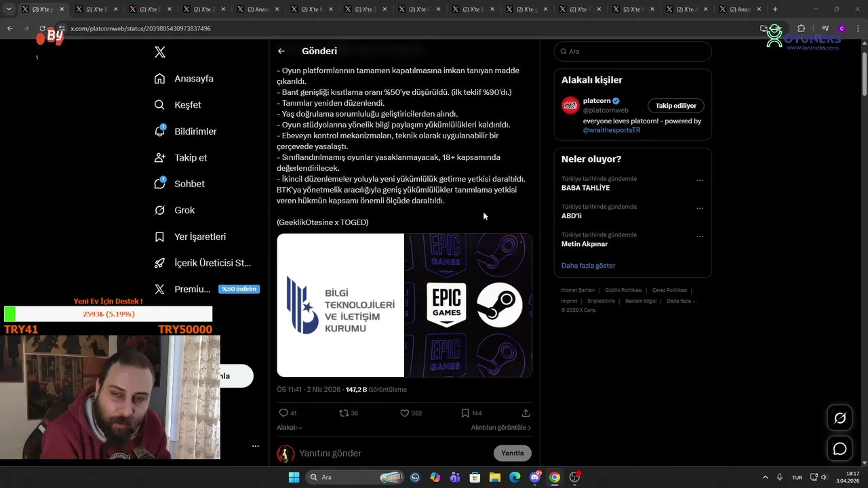Open the floating chat messages button

click(x=840, y=449)
